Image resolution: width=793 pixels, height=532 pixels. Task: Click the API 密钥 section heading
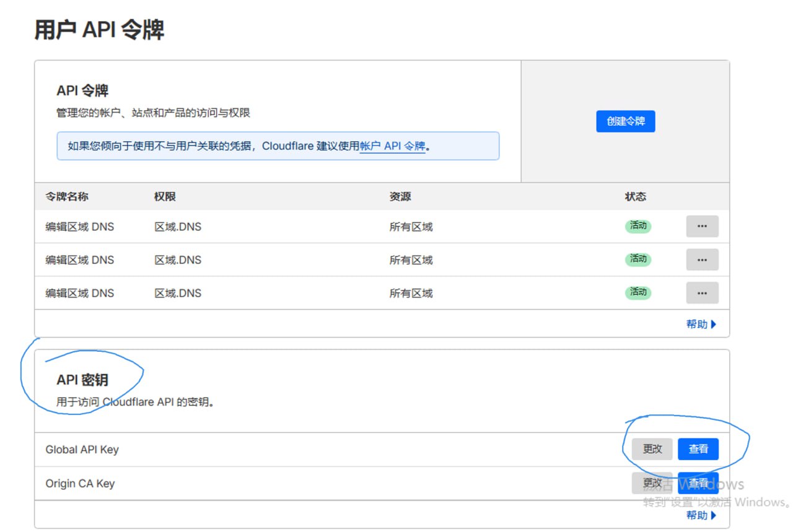point(82,380)
